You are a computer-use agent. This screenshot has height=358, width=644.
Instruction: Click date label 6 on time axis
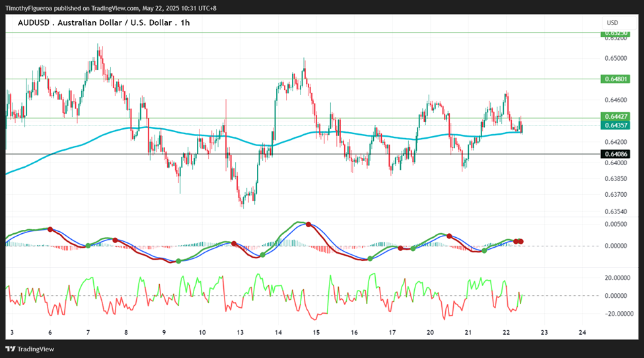(x=50, y=332)
